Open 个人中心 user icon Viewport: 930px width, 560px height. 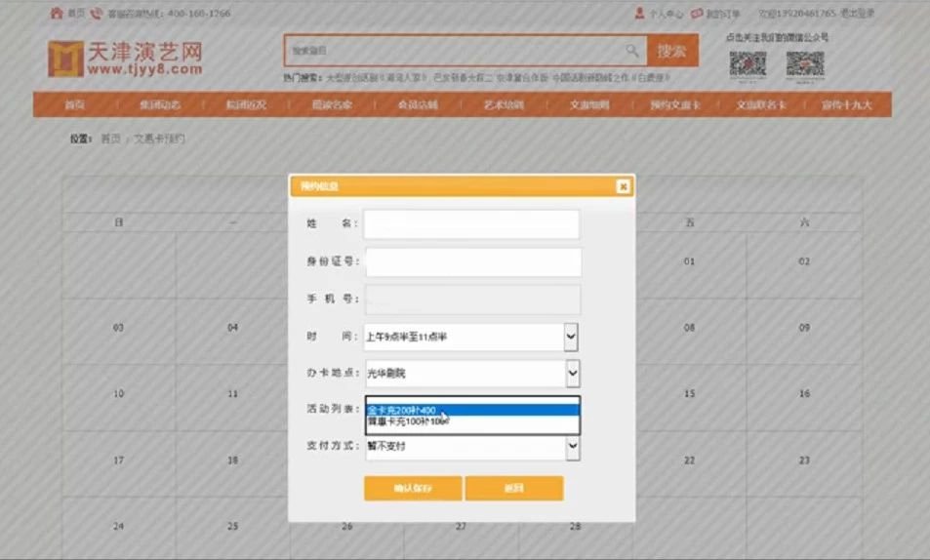coord(639,13)
